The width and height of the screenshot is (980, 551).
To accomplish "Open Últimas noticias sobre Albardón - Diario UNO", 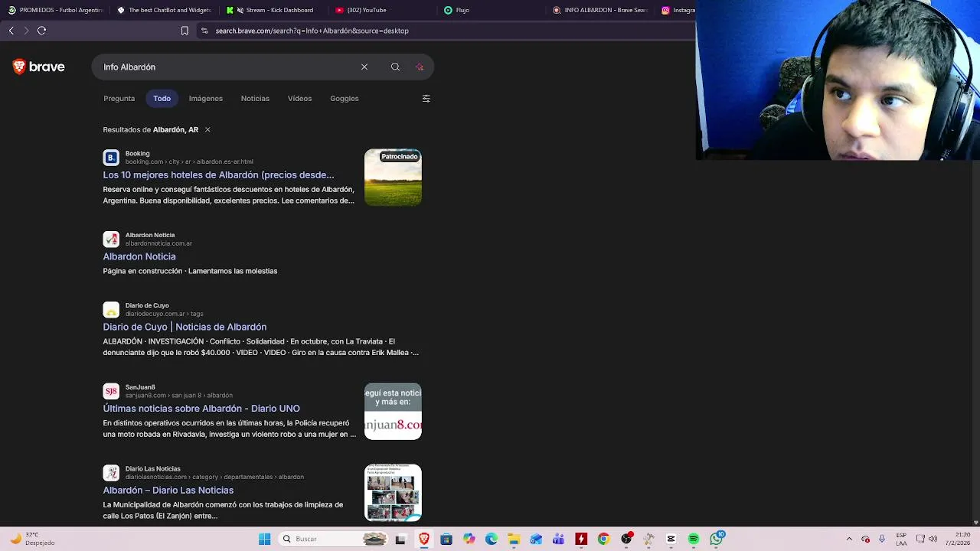I will (x=201, y=409).
